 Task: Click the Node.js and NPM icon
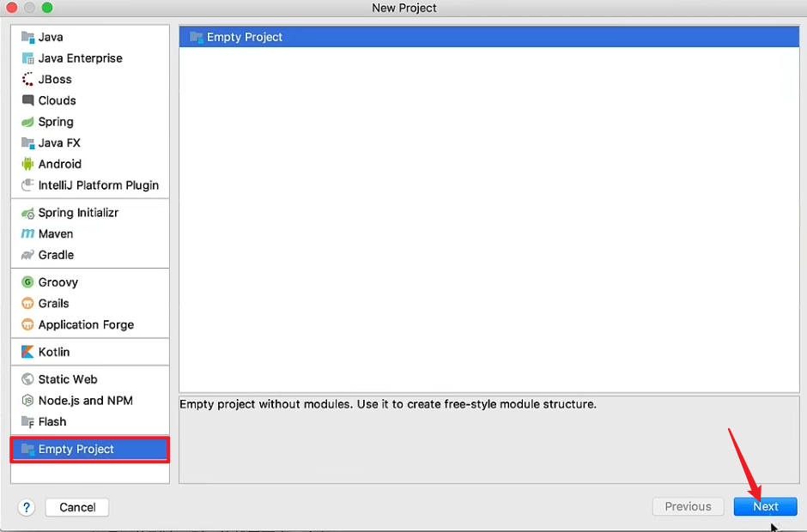(27, 400)
